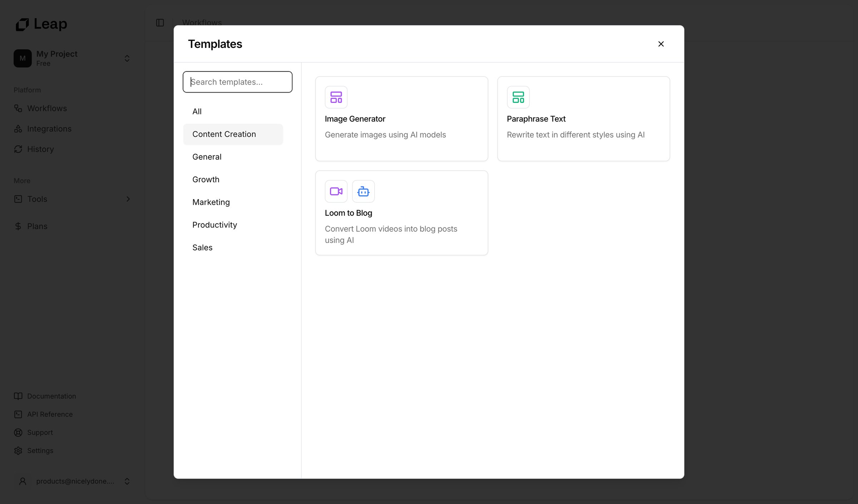The width and height of the screenshot is (858, 504).
Task: Select the Growth category
Action: click(x=233, y=180)
